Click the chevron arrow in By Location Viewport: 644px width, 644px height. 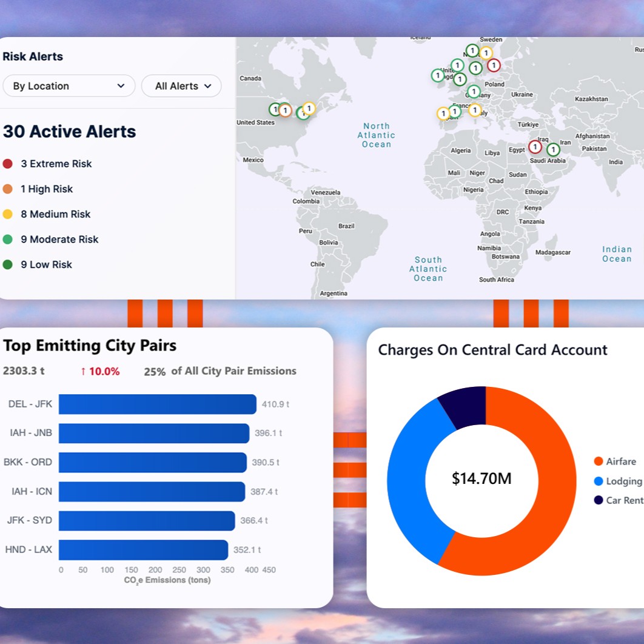pyautogui.click(x=121, y=86)
